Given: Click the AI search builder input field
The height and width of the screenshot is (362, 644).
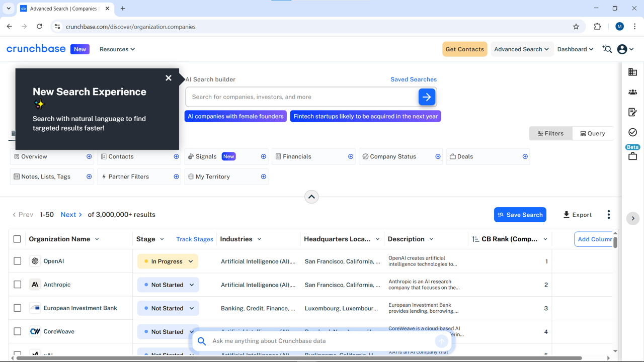Looking at the screenshot, I should pyautogui.click(x=302, y=97).
